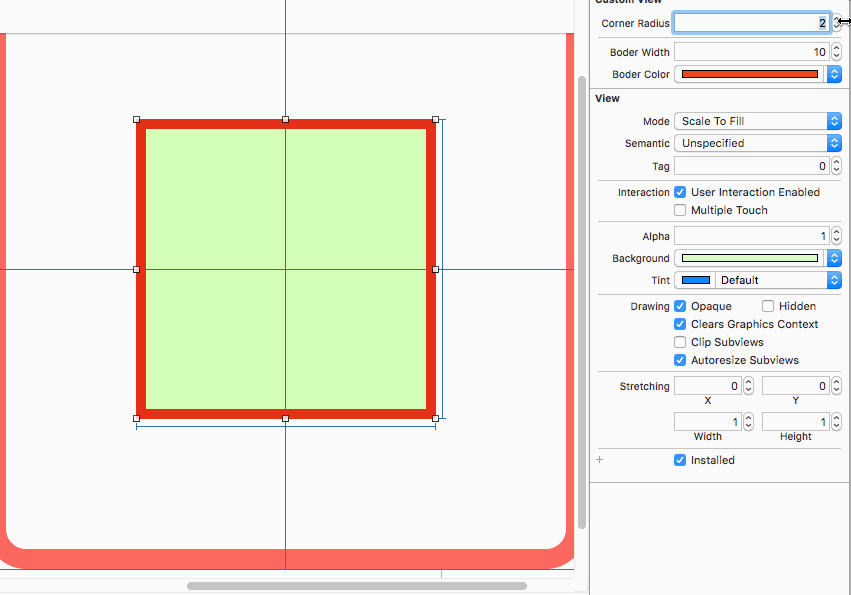Click the canvas vertical scrollbar
Image resolution: width=851 pixels, height=595 pixels.
point(582,302)
